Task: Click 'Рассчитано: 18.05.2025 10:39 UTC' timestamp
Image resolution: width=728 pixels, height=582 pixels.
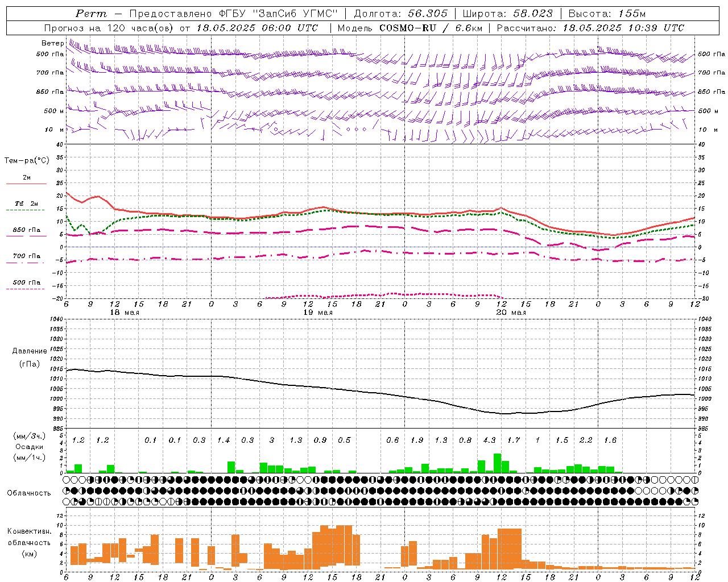Action: click(x=590, y=28)
